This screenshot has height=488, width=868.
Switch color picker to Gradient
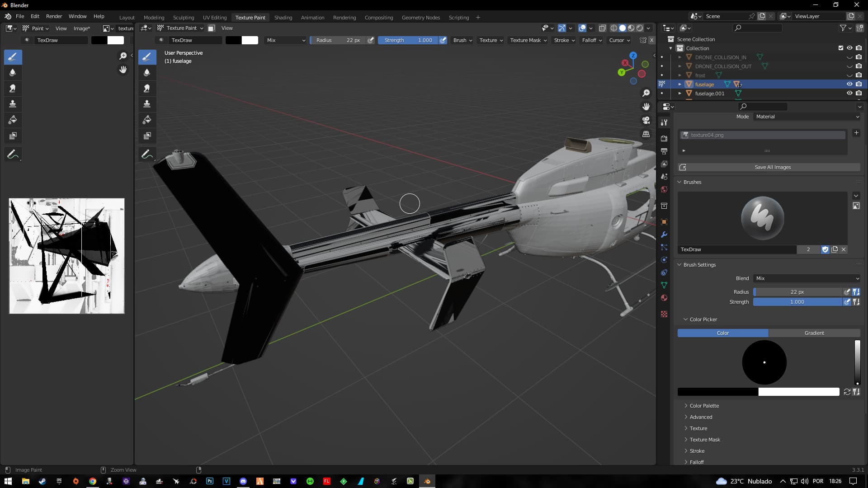click(x=814, y=333)
